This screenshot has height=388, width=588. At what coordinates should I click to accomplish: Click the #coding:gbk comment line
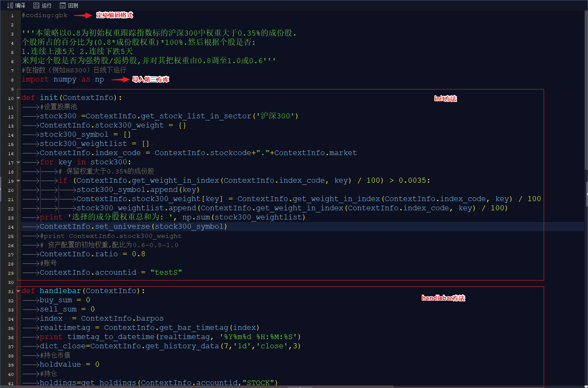pyautogui.click(x=44, y=15)
